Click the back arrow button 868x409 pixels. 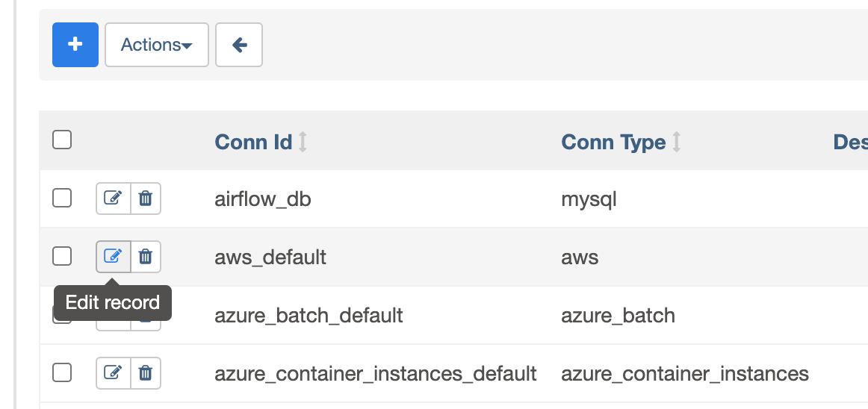coord(239,45)
